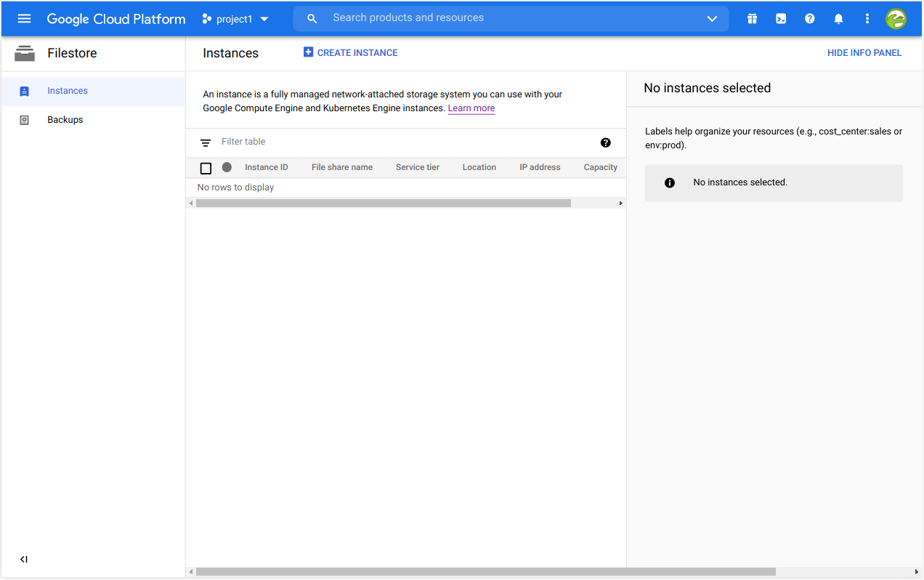Open the Learn more link
The width and height of the screenshot is (924, 580).
point(471,108)
